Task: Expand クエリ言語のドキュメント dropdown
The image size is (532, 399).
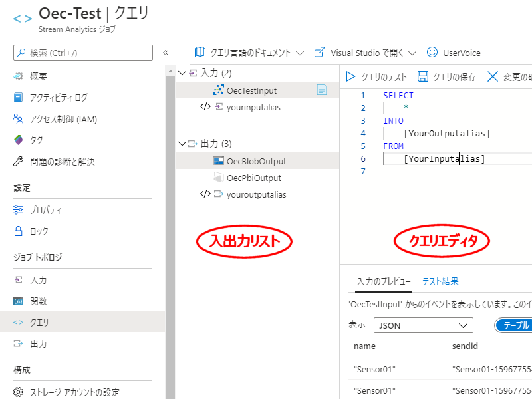Action: (x=249, y=53)
